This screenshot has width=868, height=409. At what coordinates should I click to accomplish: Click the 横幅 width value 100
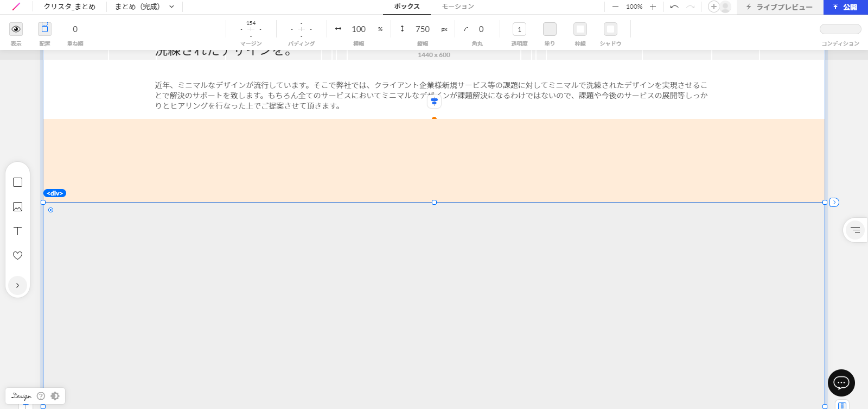(x=359, y=29)
